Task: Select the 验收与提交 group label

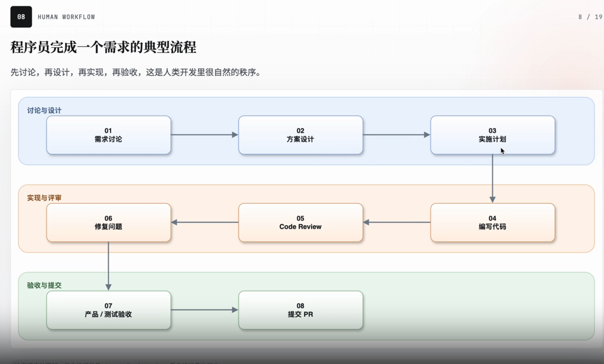Action: point(44,285)
